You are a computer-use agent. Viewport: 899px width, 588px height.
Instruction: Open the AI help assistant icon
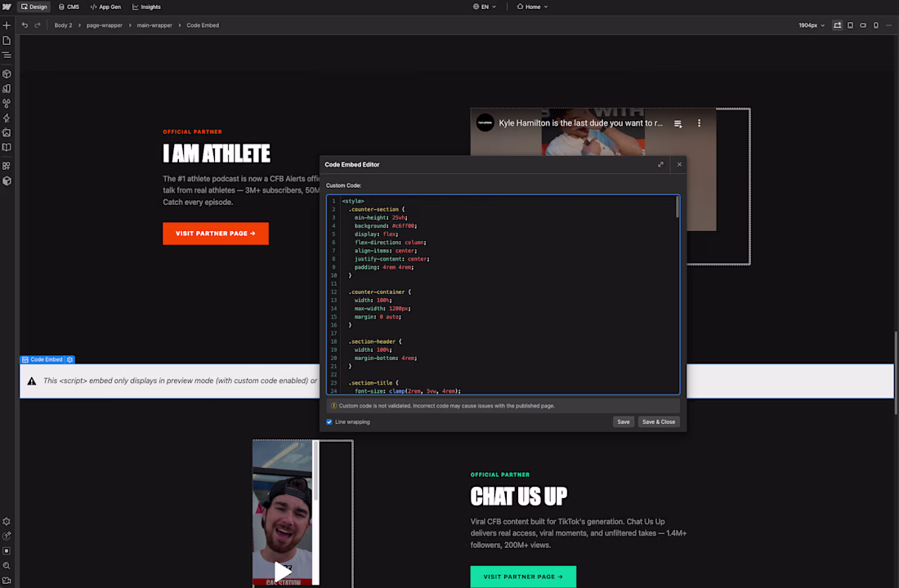pyautogui.click(x=7, y=537)
